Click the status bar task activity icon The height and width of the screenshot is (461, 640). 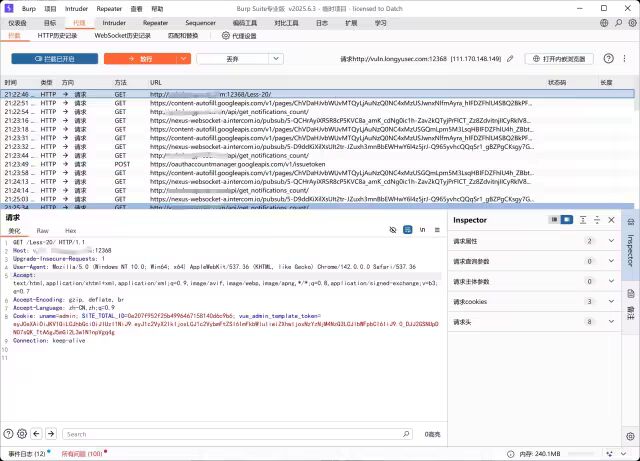click(609, 454)
